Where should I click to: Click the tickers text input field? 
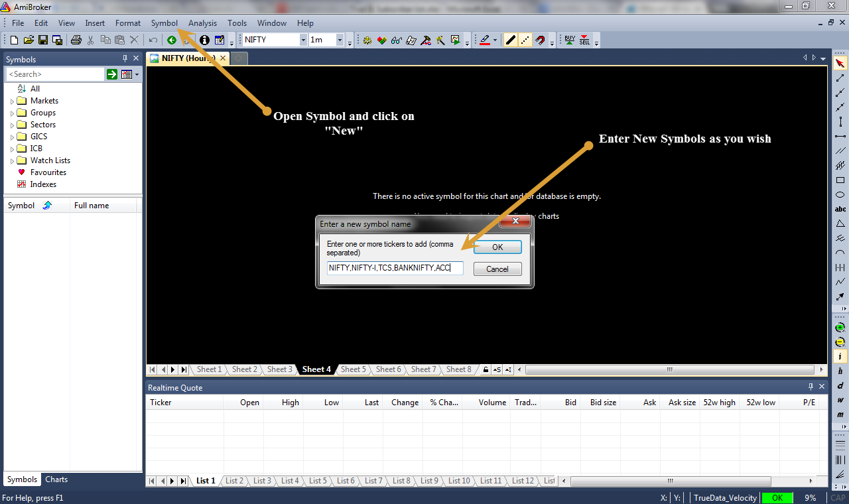tap(395, 268)
